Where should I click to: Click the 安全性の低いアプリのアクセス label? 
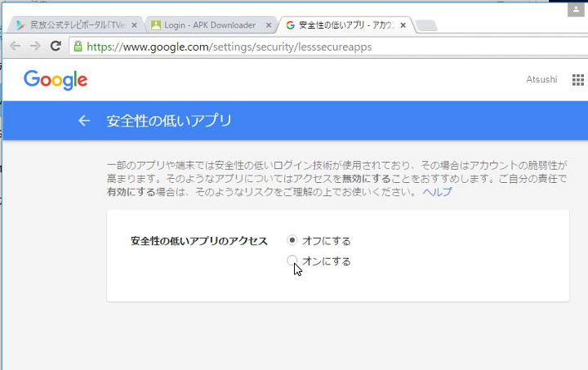(x=199, y=241)
